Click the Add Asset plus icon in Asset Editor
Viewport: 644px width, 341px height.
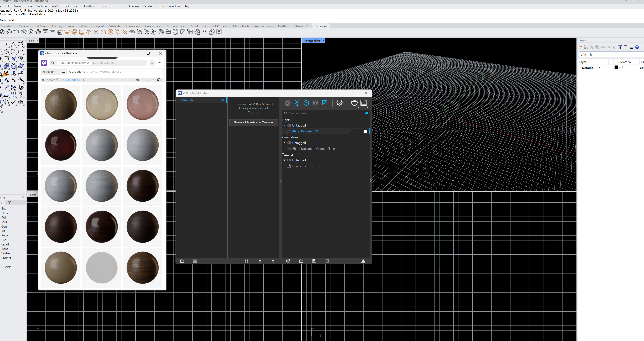pyautogui.click(x=288, y=261)
